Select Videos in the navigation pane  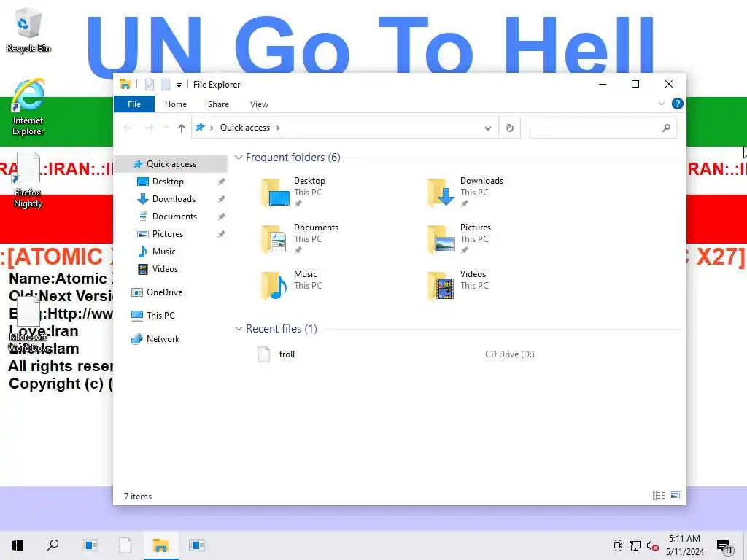pos(165,269)
